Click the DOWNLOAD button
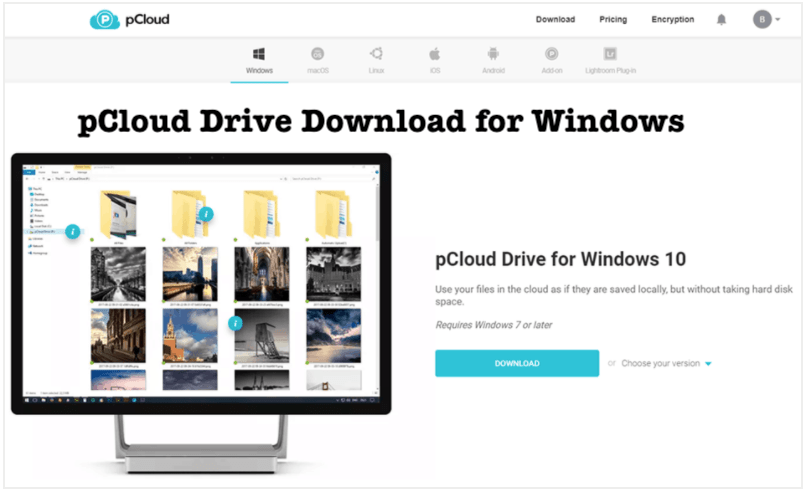 pos(517,363)
